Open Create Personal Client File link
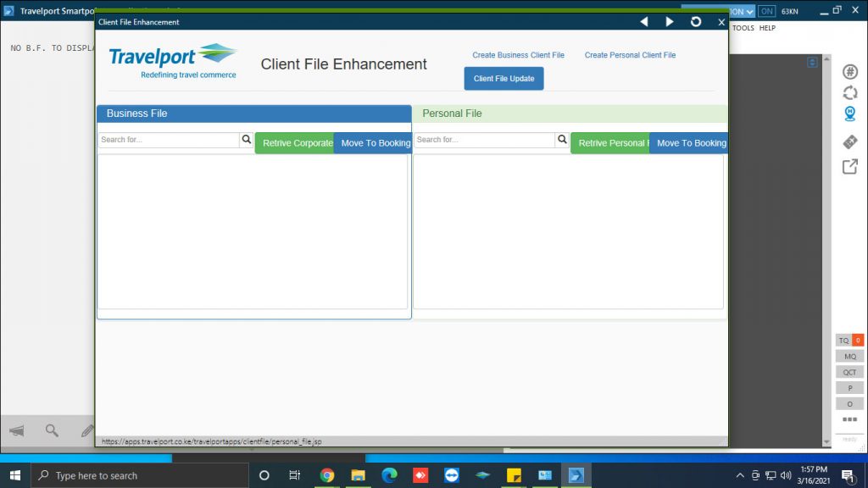 pos(630,55)
